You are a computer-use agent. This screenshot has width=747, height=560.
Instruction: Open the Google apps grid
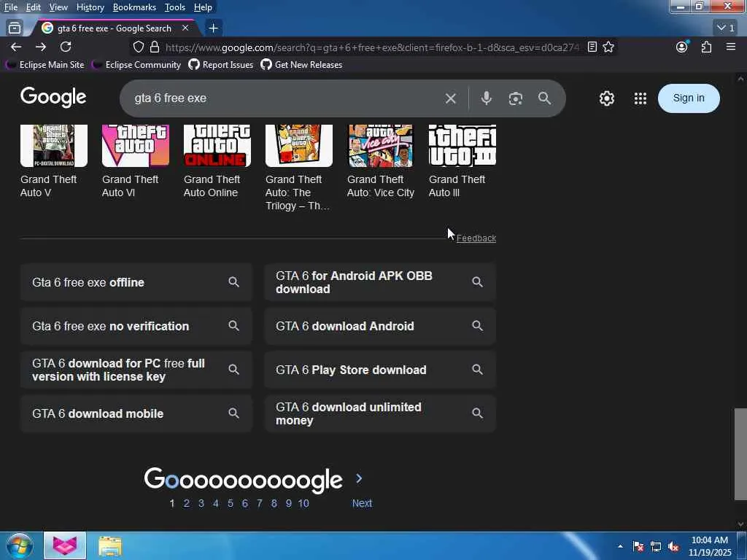click(640, 98)
